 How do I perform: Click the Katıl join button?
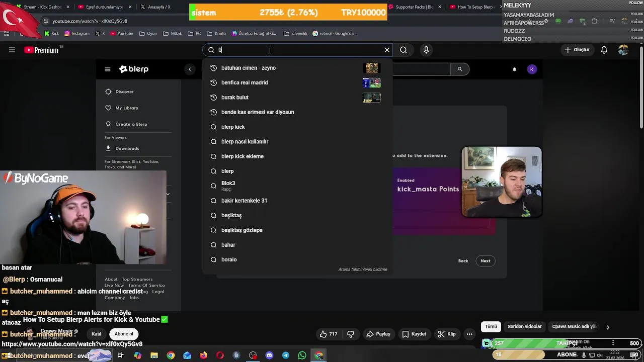[96, 334]
